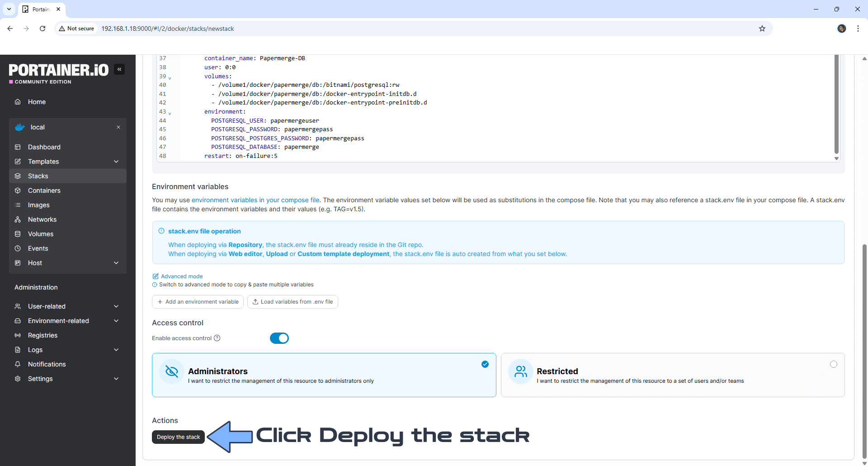Click the Home icon in the sidebar
The image size is (868, 466).
(x=18, y=102)
